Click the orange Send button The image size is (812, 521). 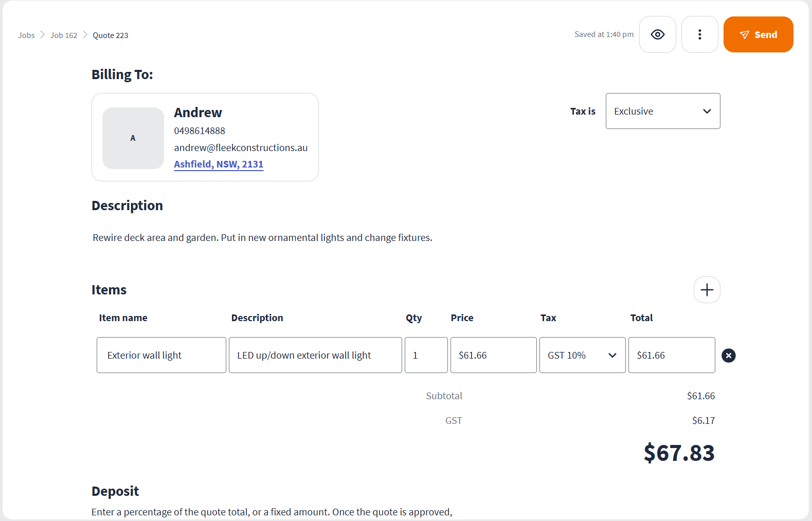(758, 34)
